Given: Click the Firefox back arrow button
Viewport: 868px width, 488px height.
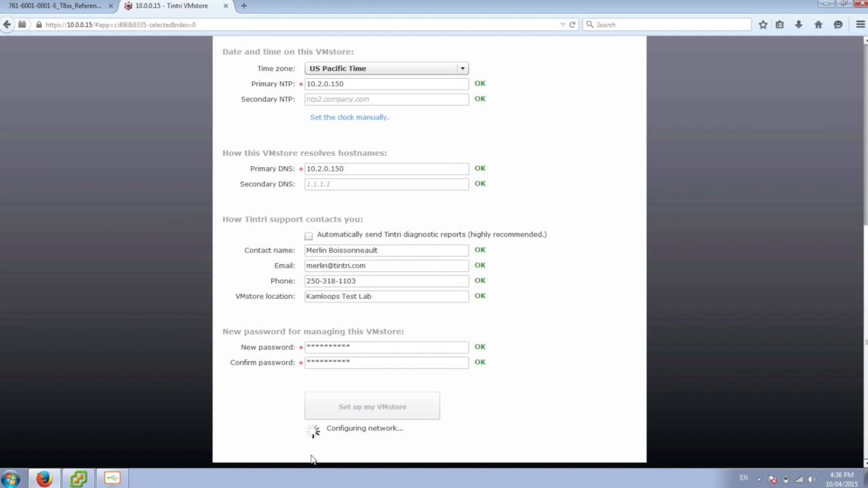Looking at the screenshot, I should pyautogui.click(x=7, y=24).
